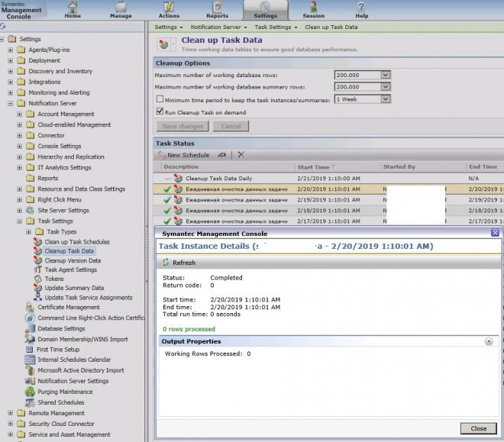Click the Site Server Settings gear icon
The height and width of the screenshot is (442, 504).
(30, 211)
